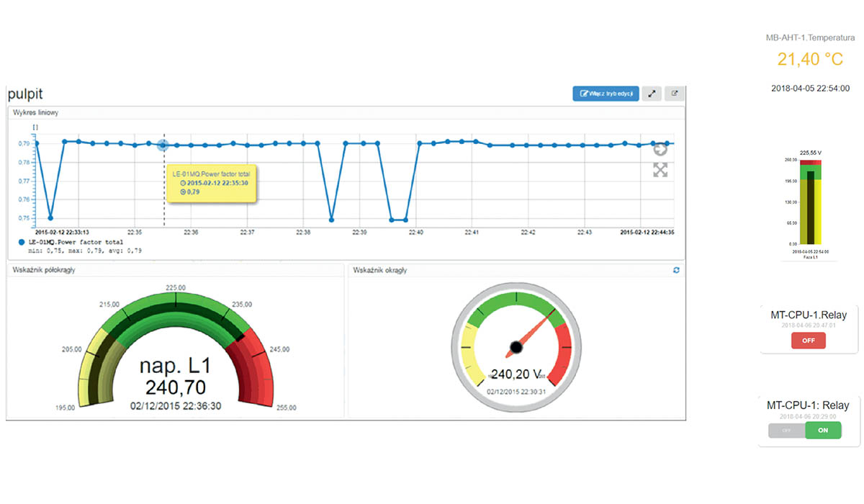Click the Włącz tryb edycji button
Viewport: 864px width, 504px height.
pos(606,94)
